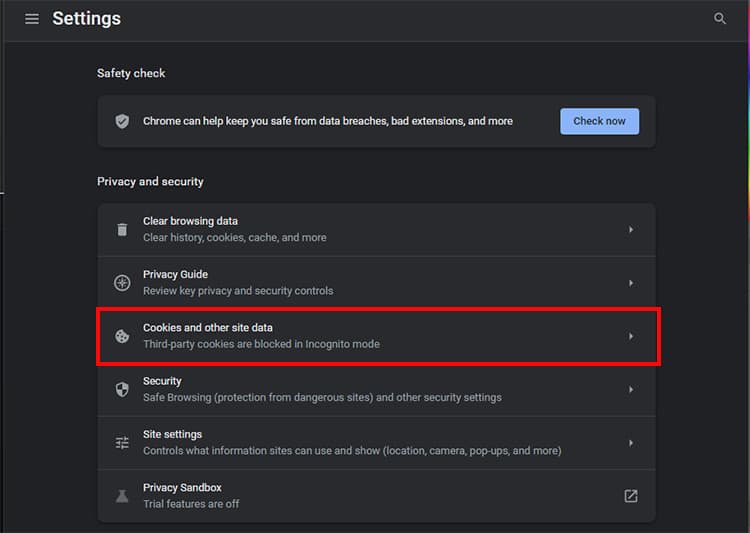Click the Security shield icon

[122, 389]
